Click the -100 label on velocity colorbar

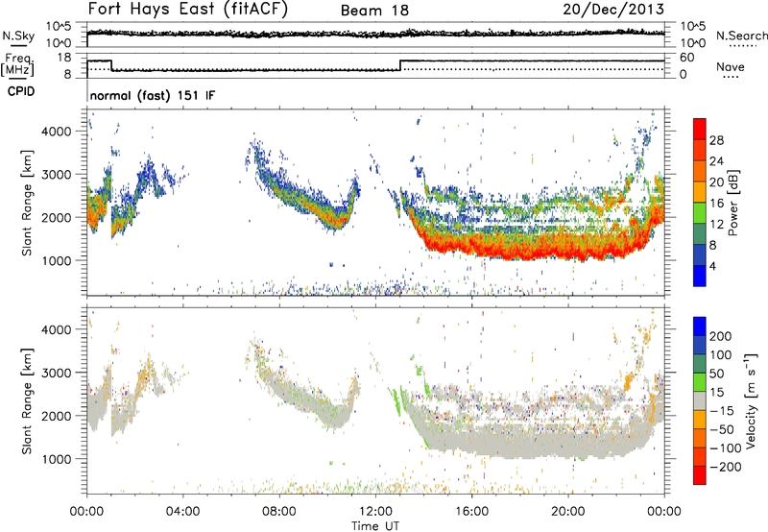pyautogui.click(x=726, y=448)
